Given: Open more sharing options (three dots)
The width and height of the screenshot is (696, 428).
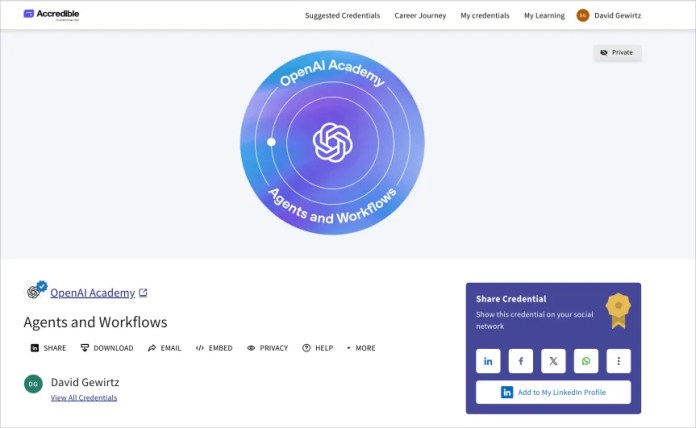Looking at the screenshot, I should click(x=618, y=361).
